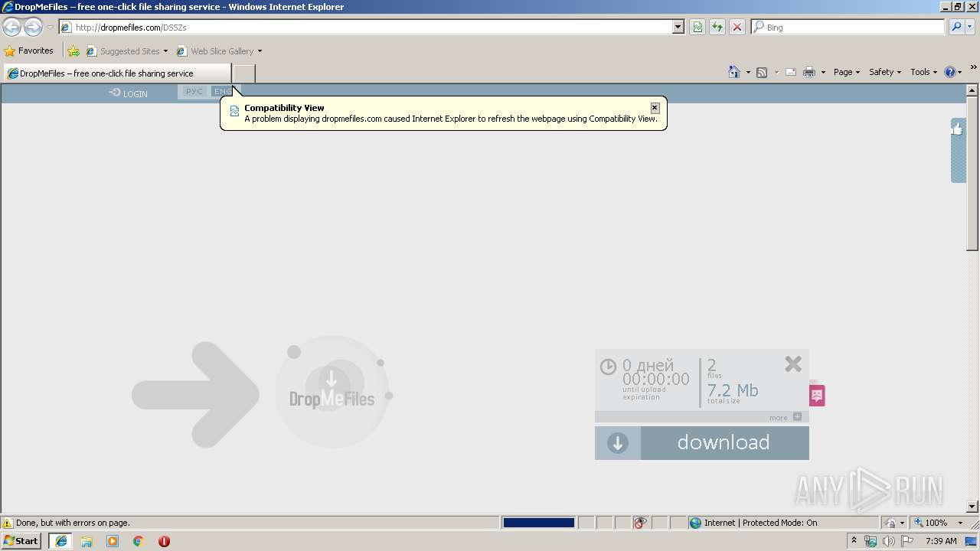This screenshot has width=980, height=551.
Task: Click the status bar loading progress bar
Action: [x=539, y=523]
